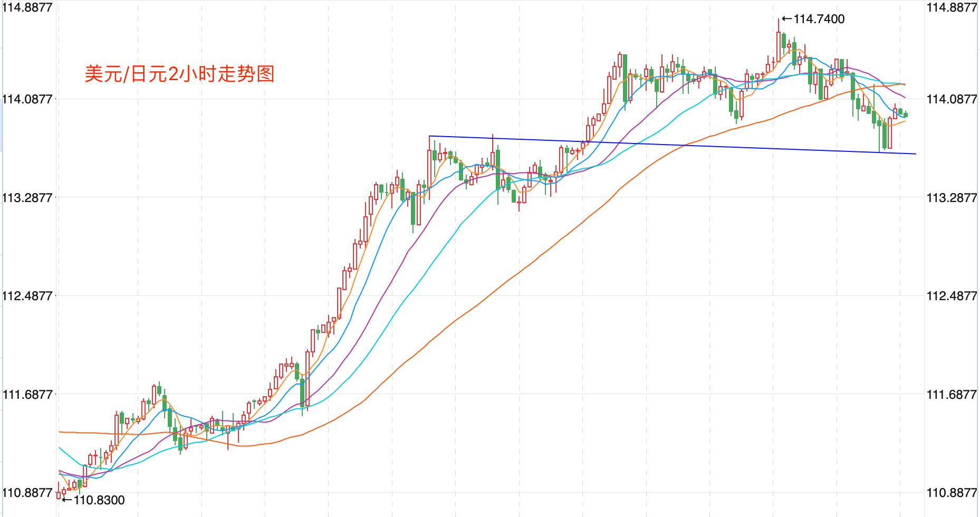Click the left starting point of the blue trendline
The image size is (980, 517).
pyautogui.click(x=429, y=136)
